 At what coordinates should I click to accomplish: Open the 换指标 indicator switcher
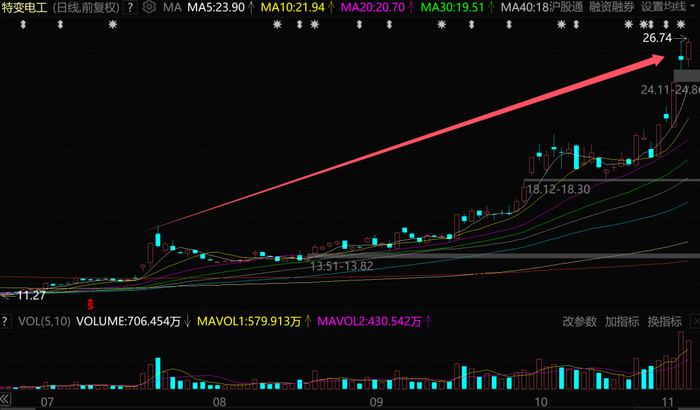tap(665, 321)
